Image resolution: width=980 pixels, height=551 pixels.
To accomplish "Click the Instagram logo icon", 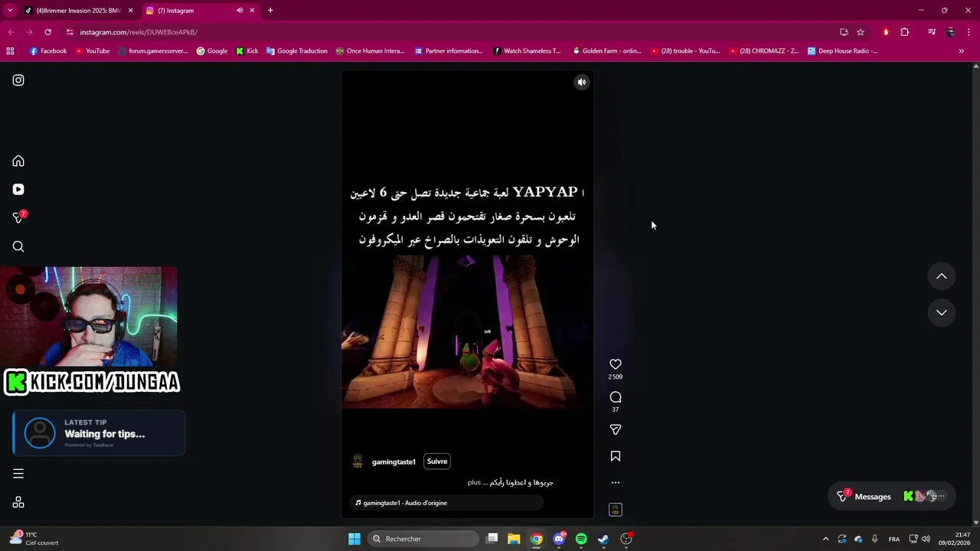I will pyautogui.click(x=18, y=80).
